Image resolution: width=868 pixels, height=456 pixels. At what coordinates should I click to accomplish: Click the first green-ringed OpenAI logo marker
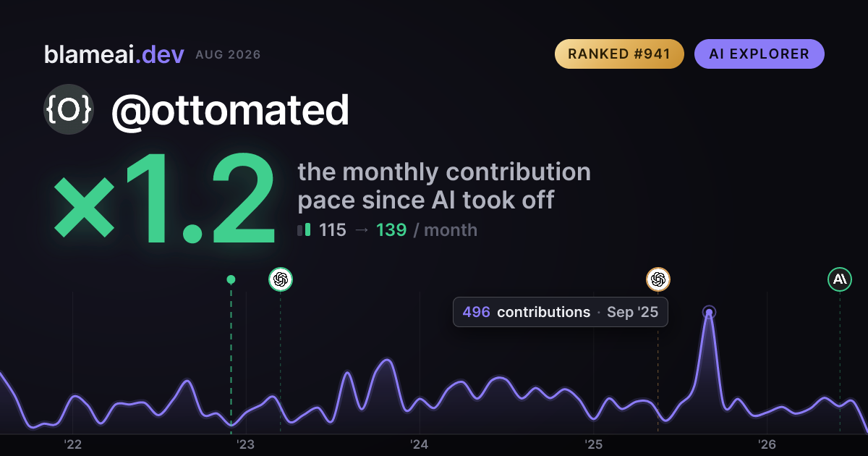(x=281, y=279)
